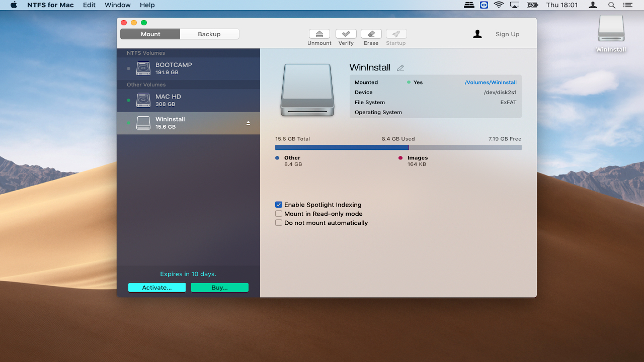Select the MAC HD volume in sidebar
The width and height of the screenshot is (644, 362).
pos(188,100)
